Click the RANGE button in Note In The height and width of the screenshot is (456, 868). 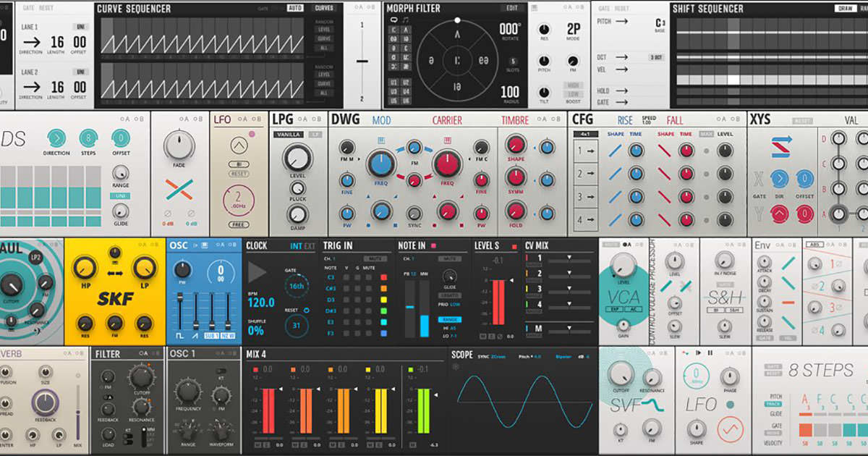pos(450,319)
